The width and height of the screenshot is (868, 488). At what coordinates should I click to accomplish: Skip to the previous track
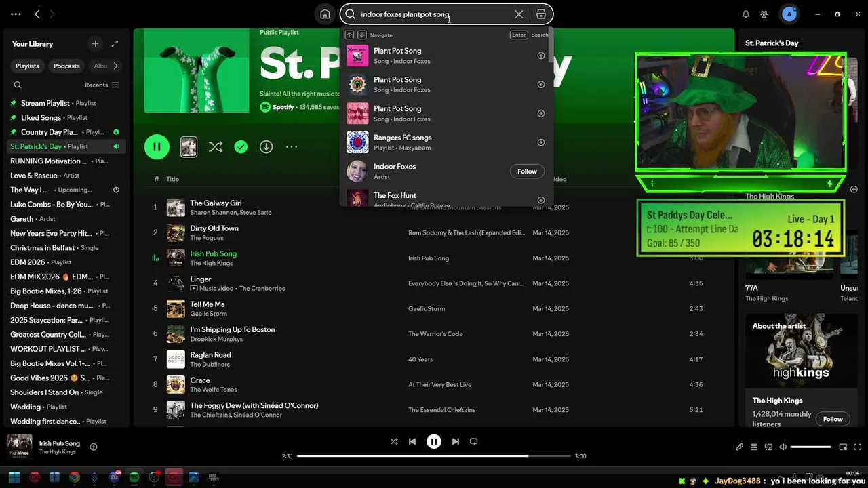(x=412, y=441)
